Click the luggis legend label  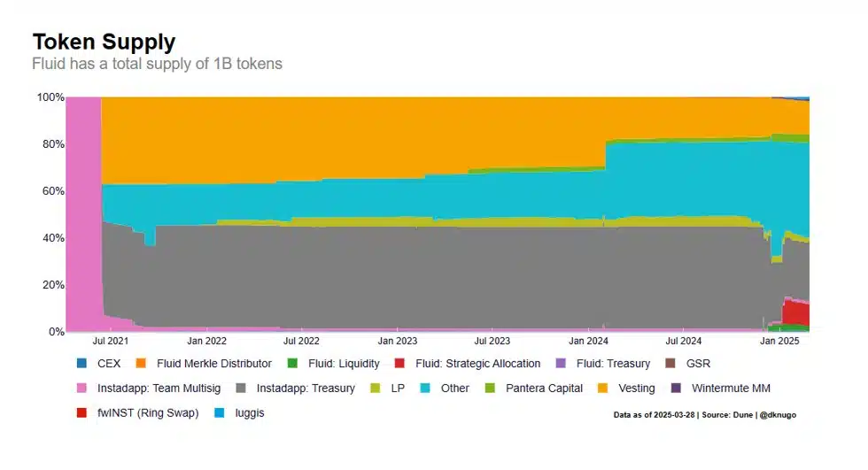pyautogui.click(x=249, y=412)
